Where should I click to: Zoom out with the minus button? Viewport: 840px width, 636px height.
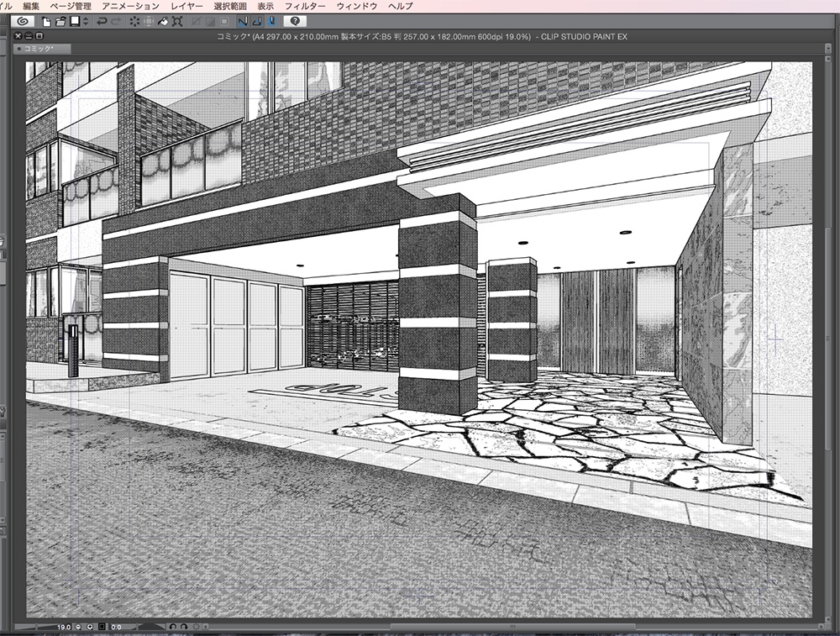[x=78, y=626]
